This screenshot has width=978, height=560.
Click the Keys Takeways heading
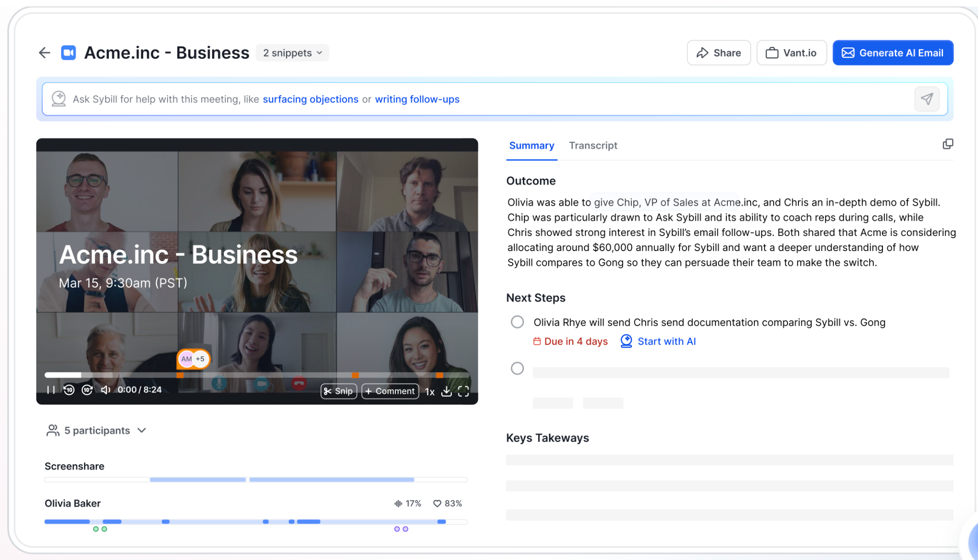click(547, 438)
